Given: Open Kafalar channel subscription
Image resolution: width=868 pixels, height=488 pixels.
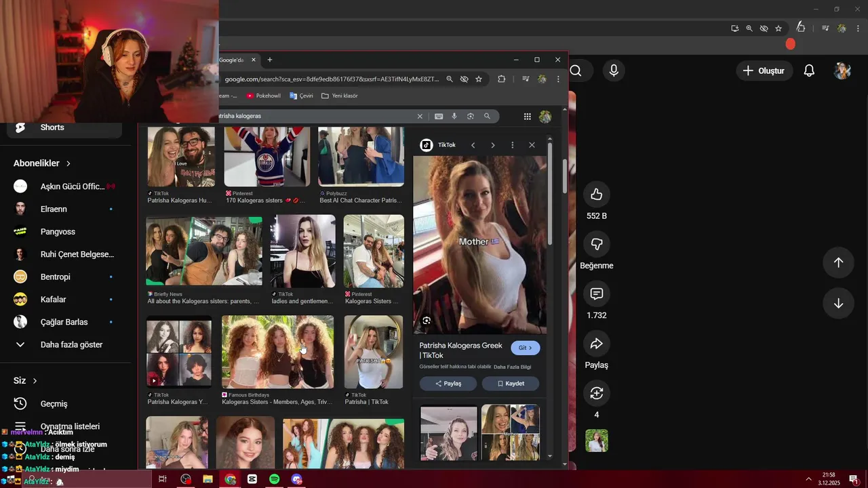Looking at the screenshot, I should [65, 299].
